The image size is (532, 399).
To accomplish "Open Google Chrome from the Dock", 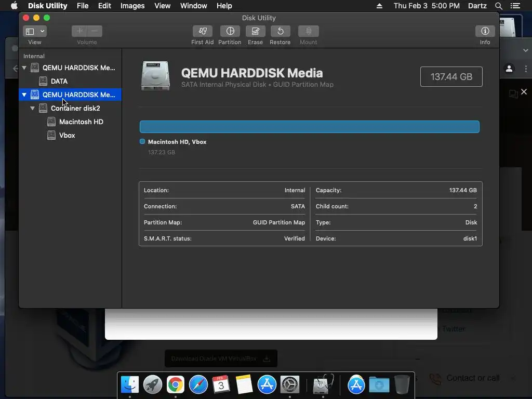I will click(x=176, y=385).
